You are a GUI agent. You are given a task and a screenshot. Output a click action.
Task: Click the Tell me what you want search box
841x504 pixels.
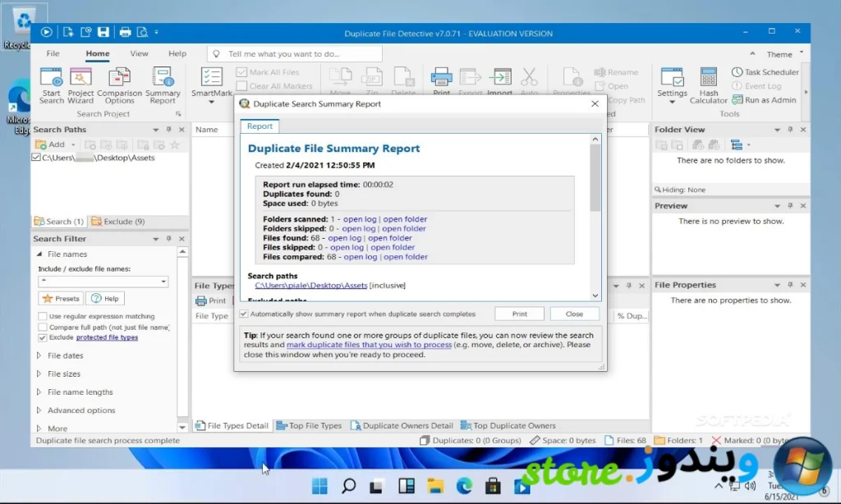pyautogui.click(x=296, y=53)
